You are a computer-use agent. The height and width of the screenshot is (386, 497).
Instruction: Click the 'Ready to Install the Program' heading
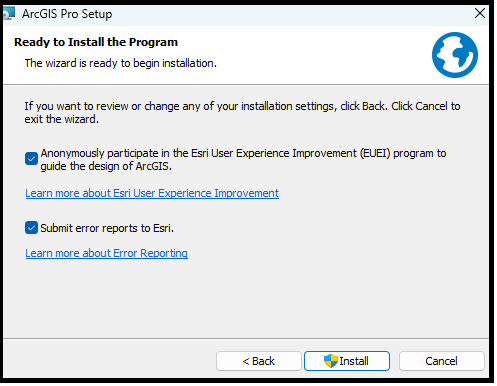(96, 42)
